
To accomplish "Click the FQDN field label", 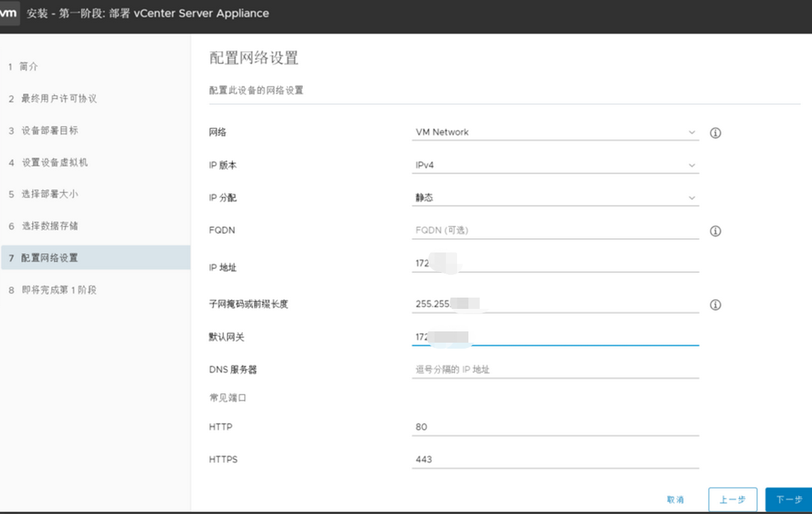I will pos(222,231).
